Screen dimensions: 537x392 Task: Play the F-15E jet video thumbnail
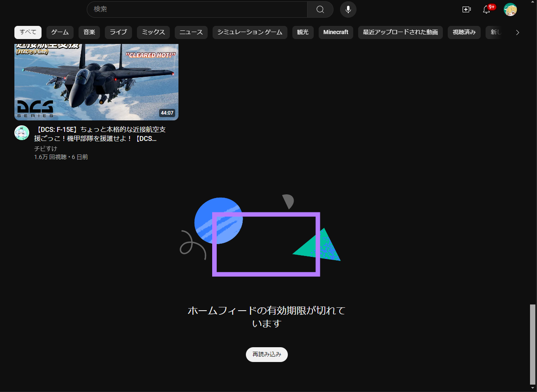tap(96, 82)
